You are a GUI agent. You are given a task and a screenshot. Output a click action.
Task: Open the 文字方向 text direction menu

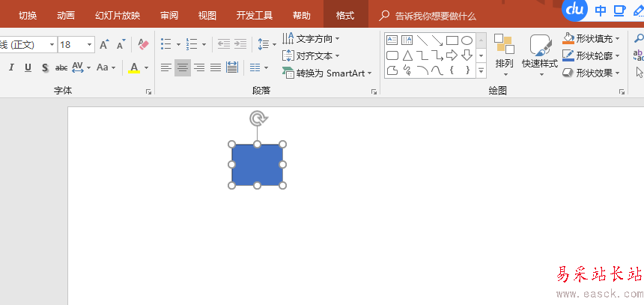point(312,39)
